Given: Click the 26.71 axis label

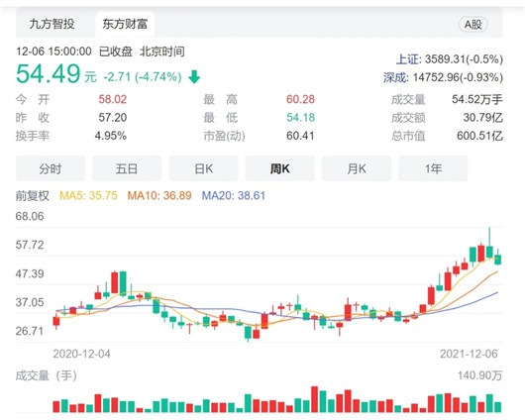Looking at the screenshot, I should [30, 331].
